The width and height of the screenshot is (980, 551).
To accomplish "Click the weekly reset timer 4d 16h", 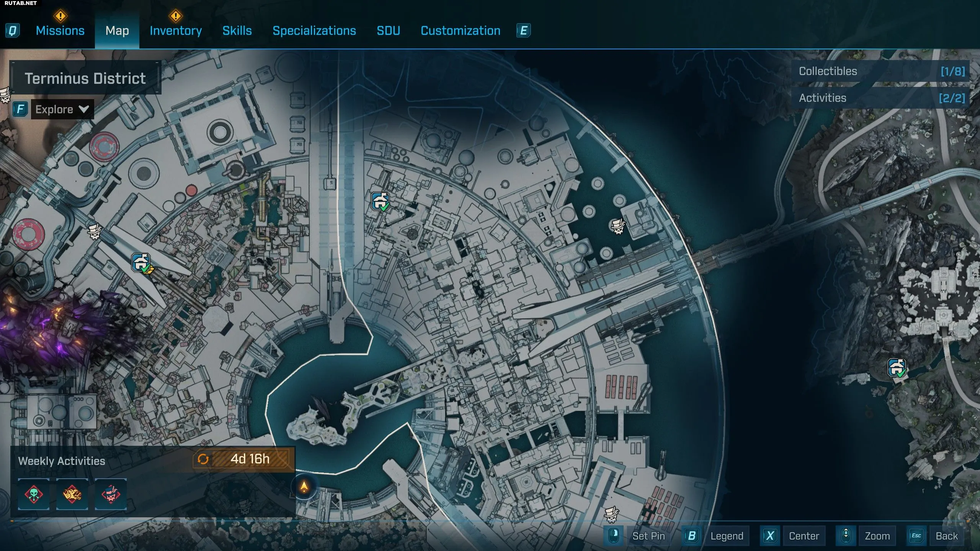I will point(250,459).
